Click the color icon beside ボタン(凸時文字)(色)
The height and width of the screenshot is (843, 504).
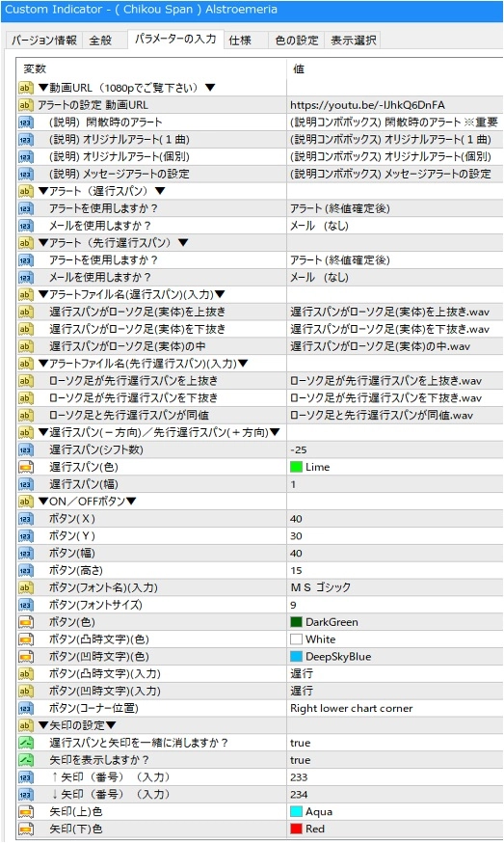(x=26, y=639)
